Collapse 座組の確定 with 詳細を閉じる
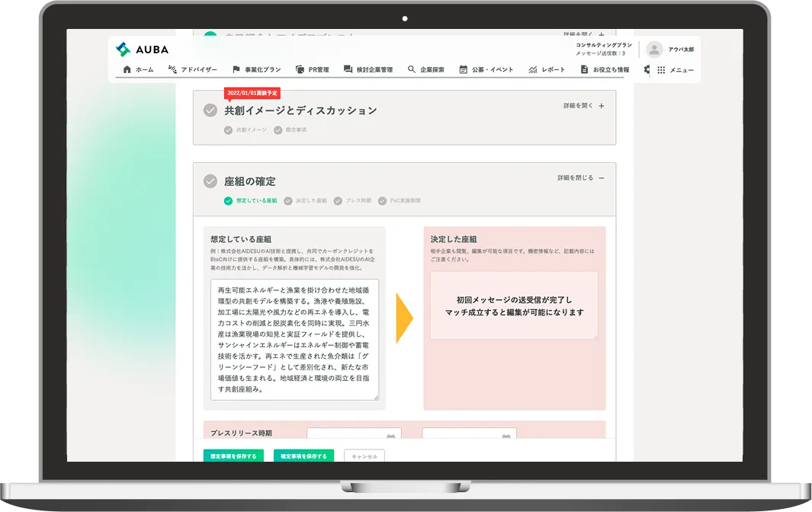This screenshot has width=812, height=512. [x=580, y=178]
